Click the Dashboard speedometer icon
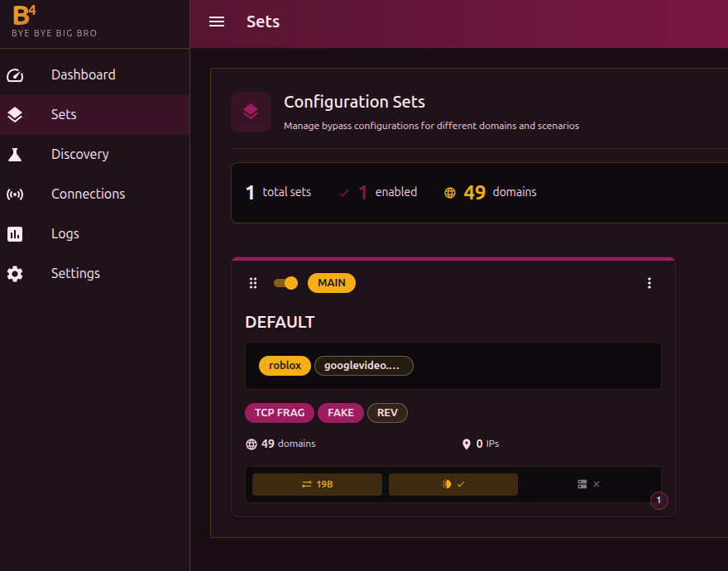This screenshot has height=571, width=728. click(x=15, y=75)
